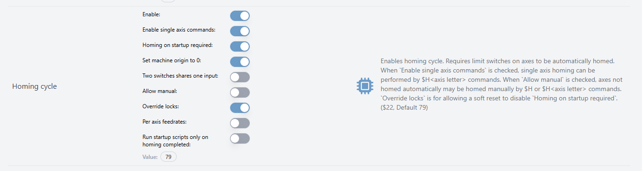Viewport: 644px width, 171px height.
Task: Click the 'Enable single axis commands:' label
Action: (179, 30)
